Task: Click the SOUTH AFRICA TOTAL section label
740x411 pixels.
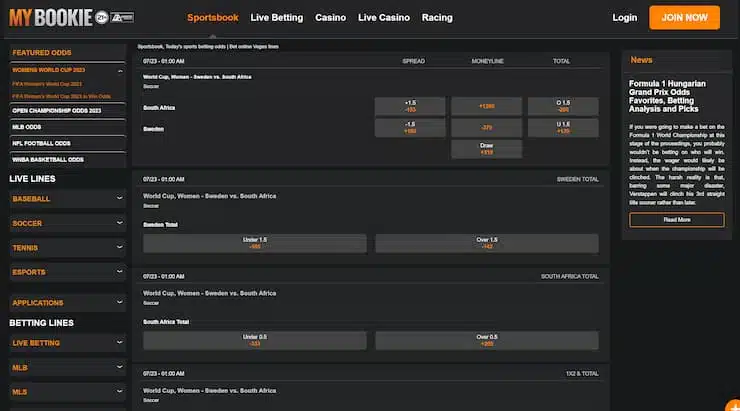Action: pyautogui.click(x=570, y=277)
